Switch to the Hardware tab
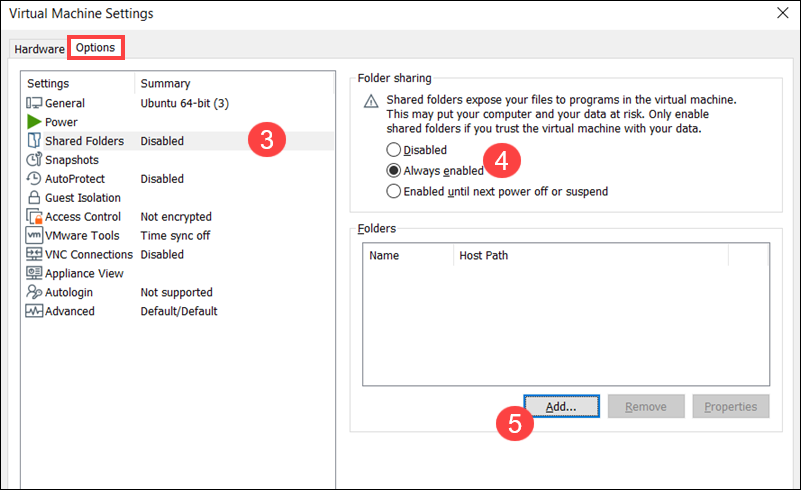Screen dimensions: 801x490 coord(40,48)
